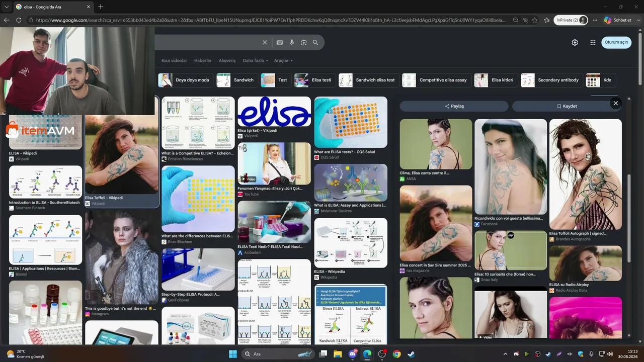Click the Paylaş share button
The image size is (644, 362).
(454, 107)
